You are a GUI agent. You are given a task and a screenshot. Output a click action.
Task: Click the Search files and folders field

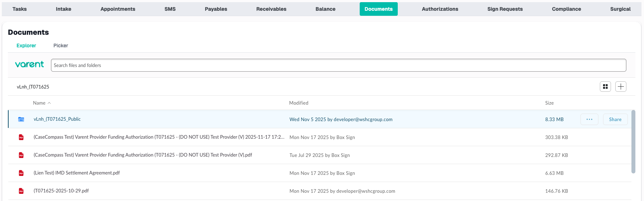(338, 65)
